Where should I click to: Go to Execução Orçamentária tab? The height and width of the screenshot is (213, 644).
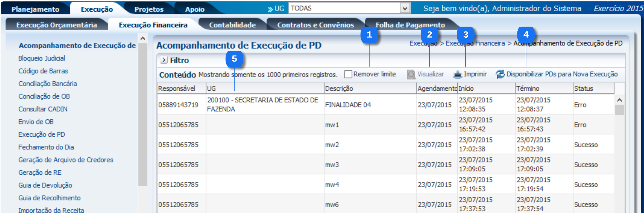pyautogui.click(x=57, y=25)
